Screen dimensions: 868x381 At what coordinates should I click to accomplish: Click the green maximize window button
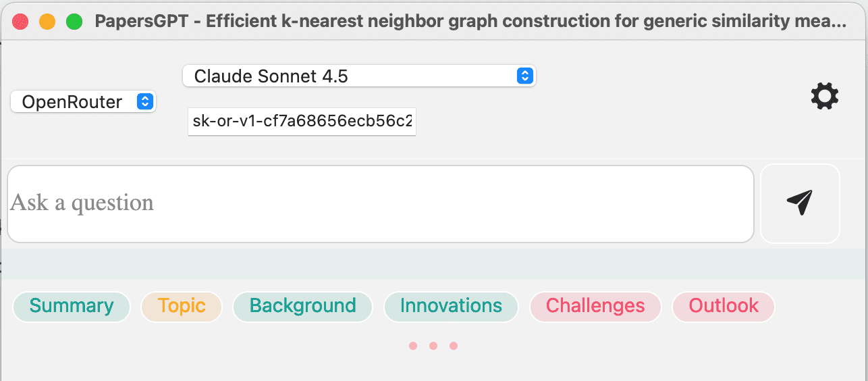click(74, 22)
